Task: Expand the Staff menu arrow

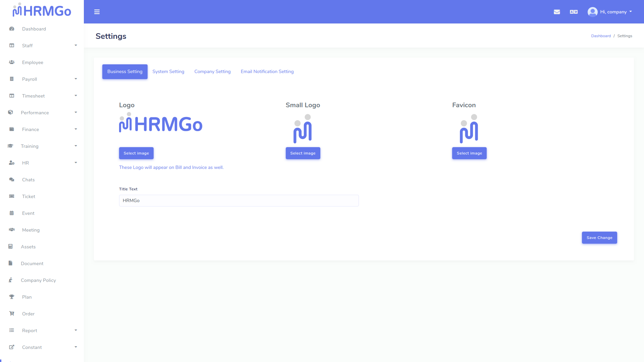Action: (x=76, y=45)
